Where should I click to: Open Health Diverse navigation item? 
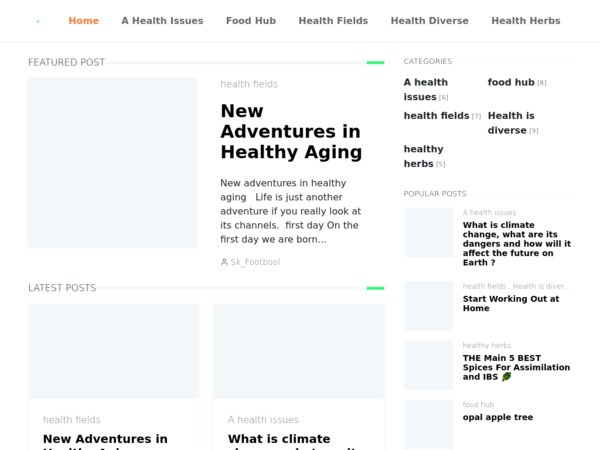[x=430, y=21]
